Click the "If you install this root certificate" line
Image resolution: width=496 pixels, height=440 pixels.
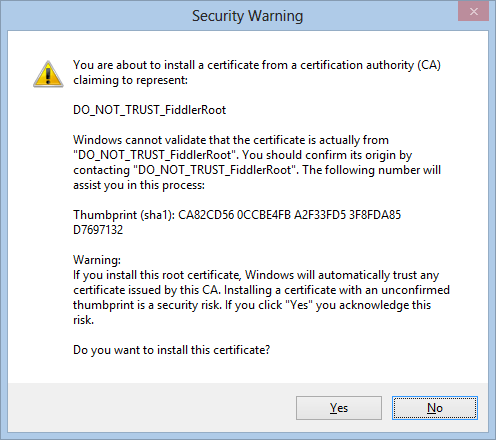tap(256, 275)
